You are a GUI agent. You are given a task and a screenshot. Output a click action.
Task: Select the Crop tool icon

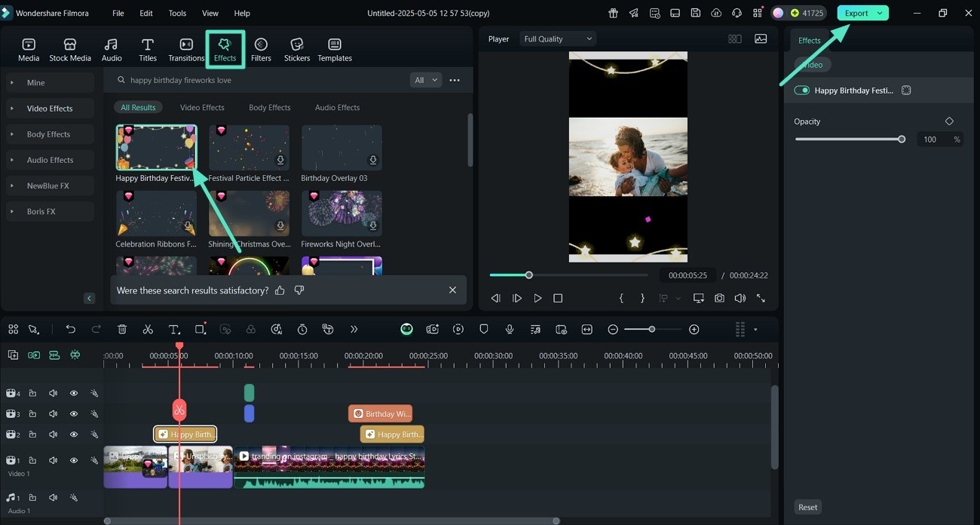(x=200, y=329)
